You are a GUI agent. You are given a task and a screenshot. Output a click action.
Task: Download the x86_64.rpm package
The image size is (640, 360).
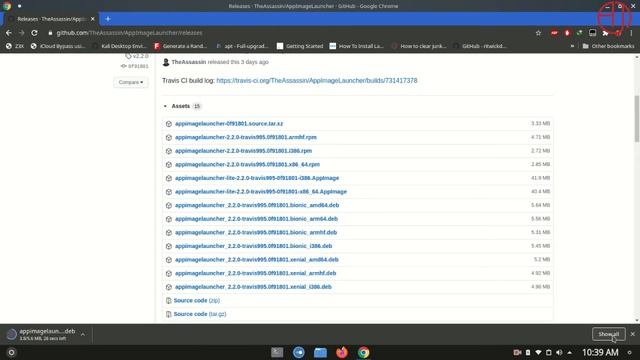click(x=247, y=164)
